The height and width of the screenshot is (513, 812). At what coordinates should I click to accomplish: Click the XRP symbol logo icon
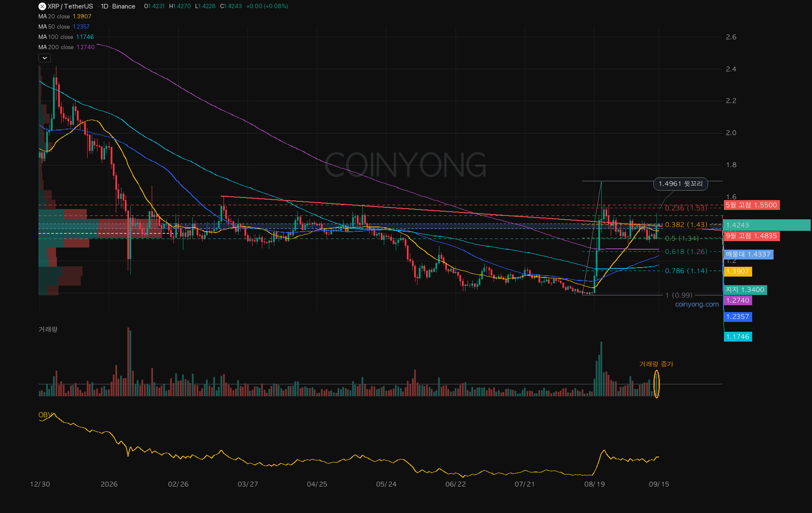pos(42,6)
